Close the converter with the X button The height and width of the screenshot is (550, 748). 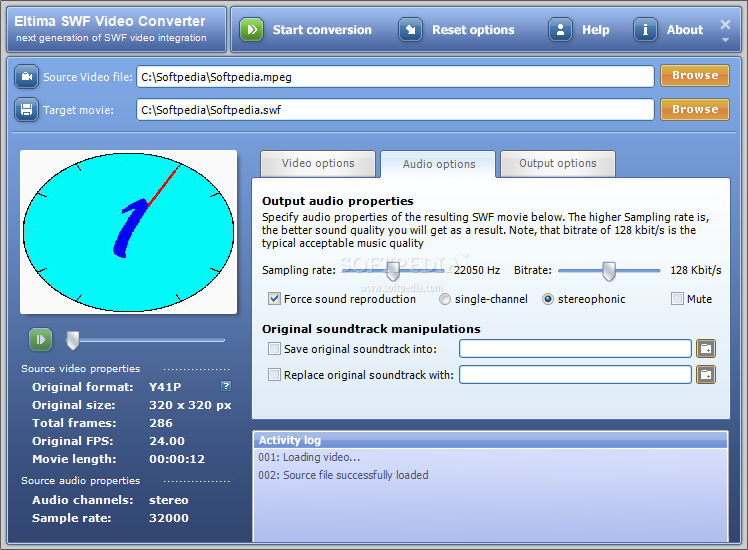(725, 24)
